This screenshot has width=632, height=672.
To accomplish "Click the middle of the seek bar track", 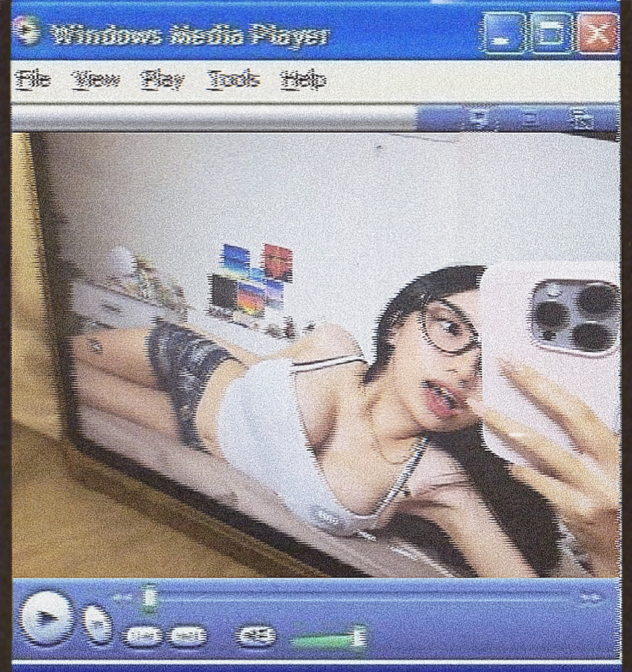I will [x=361, y=599].
